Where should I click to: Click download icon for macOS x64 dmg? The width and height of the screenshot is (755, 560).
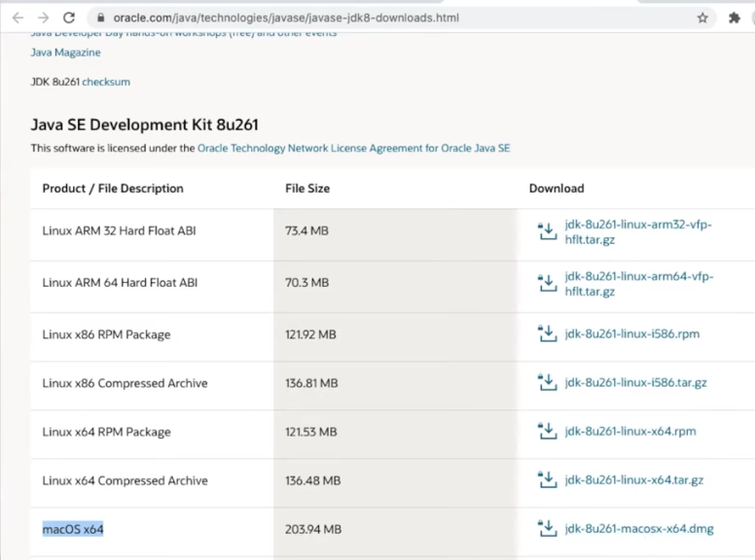[x=546, y=528]
